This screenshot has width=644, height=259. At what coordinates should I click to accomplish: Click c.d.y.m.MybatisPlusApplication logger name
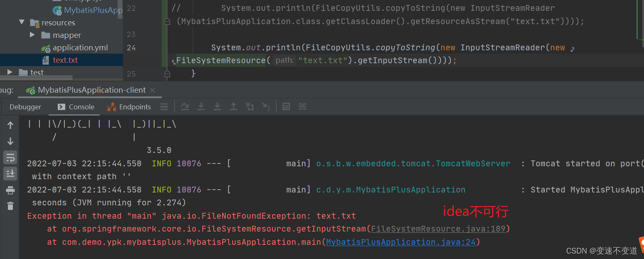point(391,190)
